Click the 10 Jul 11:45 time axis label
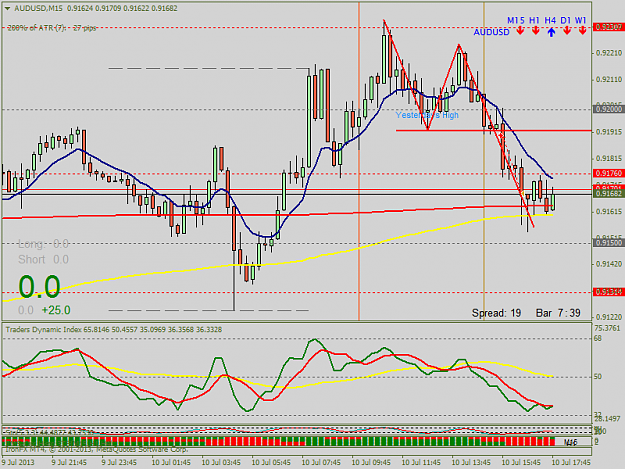The width and height of the screenshot is (625, 469). pos(421,463)
